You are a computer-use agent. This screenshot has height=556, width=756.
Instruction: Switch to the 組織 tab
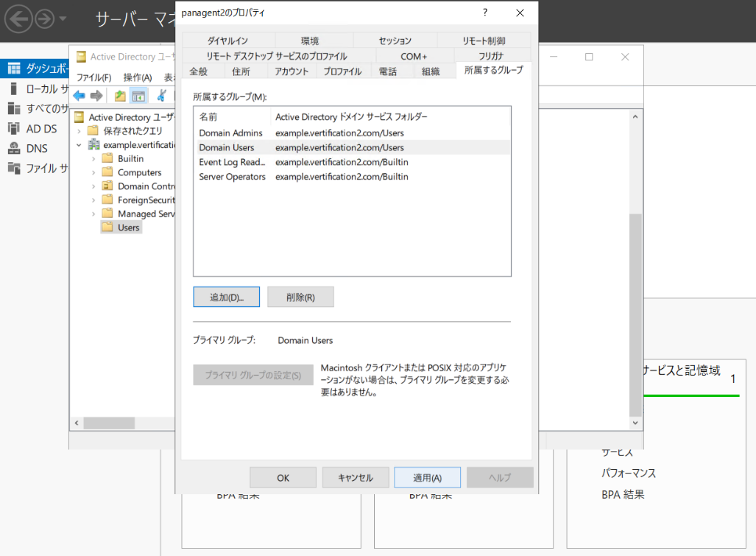[431, 71]
